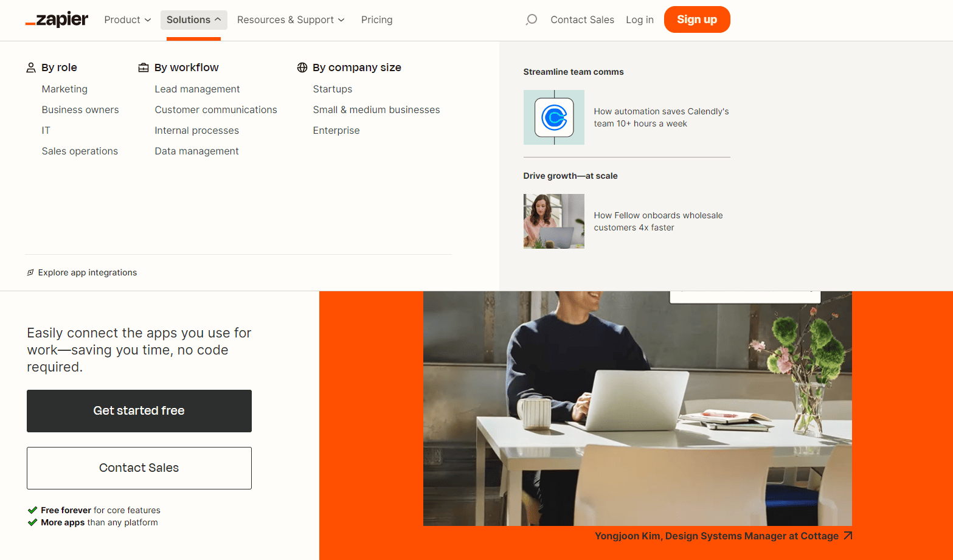Select Lead management under By workflow
953x560 pixels.
pos(198,89)
